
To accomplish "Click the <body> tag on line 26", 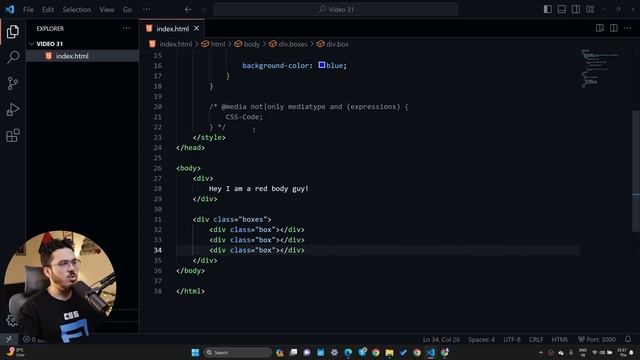I will click(188, 168).
